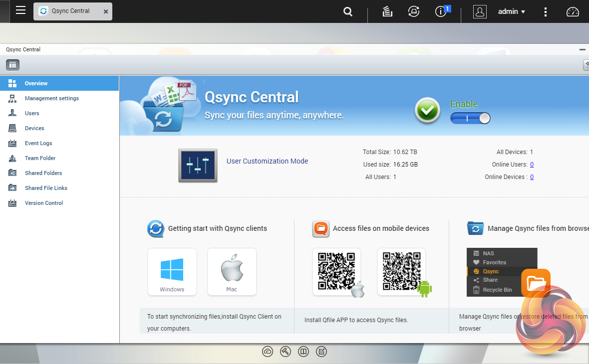589x364 pixels.
Task: Close the Qsync Central tab
Action: [106, 11]
